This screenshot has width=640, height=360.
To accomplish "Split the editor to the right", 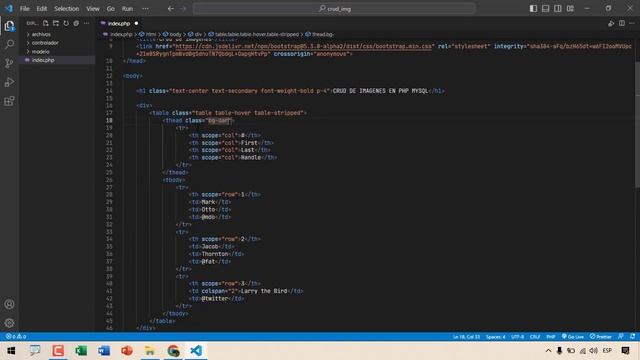I will [622, 24].
